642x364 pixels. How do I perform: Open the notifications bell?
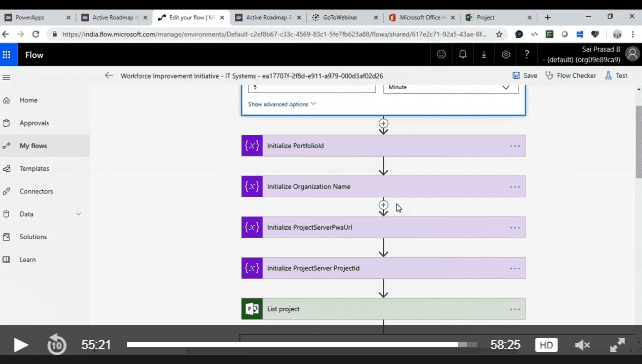click(463, 54)
